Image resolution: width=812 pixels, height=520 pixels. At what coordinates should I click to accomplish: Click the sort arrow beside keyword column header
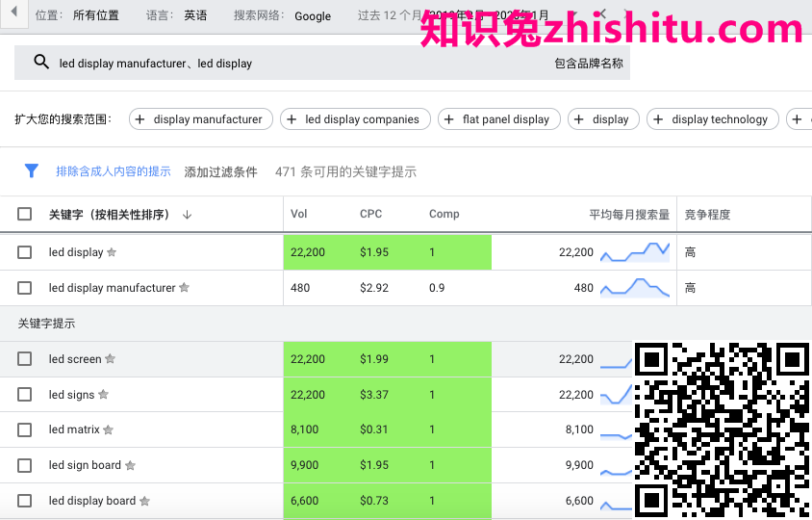coord(187,215)
